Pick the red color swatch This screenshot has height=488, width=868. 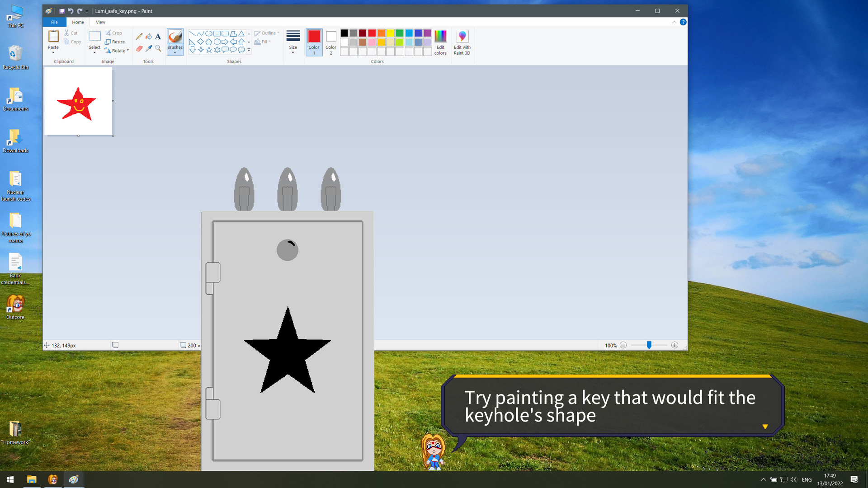point(371,33)
